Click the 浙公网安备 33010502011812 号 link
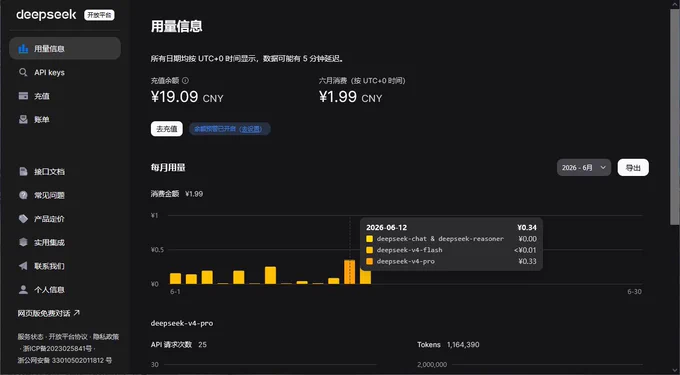Image resolution: width=680 pixels, height=375 pixels. coord(65,360)
